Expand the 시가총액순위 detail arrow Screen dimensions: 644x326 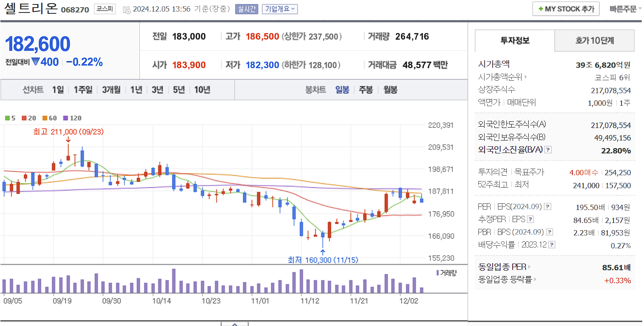pyautogui.click(x=525, y=77)
